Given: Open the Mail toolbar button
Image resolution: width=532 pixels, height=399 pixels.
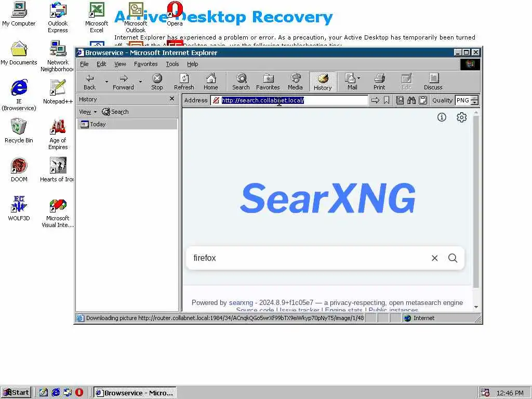Looking at the screenshot, I should pos(350,82).
